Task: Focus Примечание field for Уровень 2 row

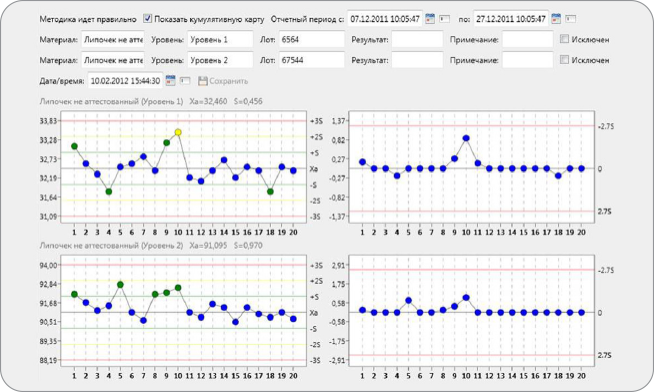Action: coord(528,60)
